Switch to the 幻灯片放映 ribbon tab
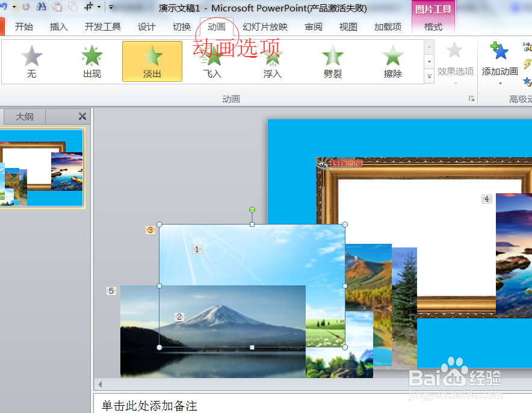Viewport: 532px width, 413px height. coord(265,26)
